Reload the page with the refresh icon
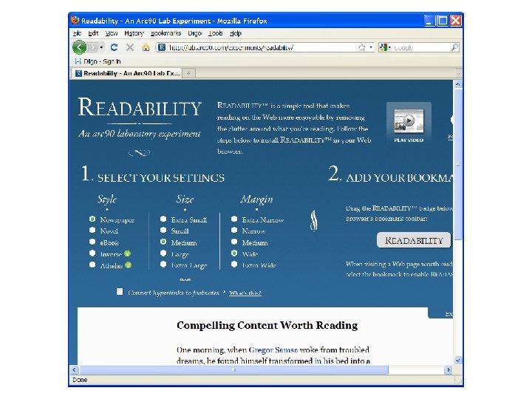This screenshot has width=532, height=399. click(114, 47)
